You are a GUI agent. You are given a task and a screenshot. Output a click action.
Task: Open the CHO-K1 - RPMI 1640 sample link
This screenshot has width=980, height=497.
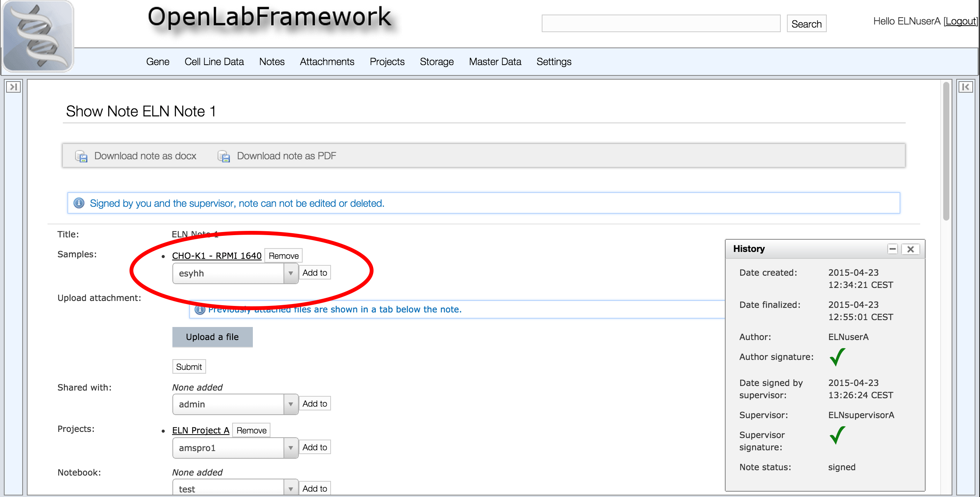coord(216,256)
